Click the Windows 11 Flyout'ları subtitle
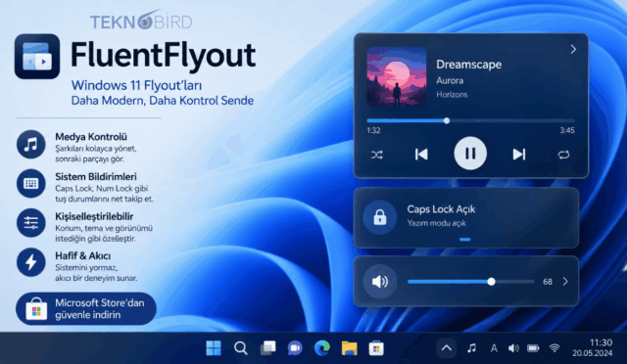The width and height of the screenshot is (627, 364). click(x=136, y=85)
